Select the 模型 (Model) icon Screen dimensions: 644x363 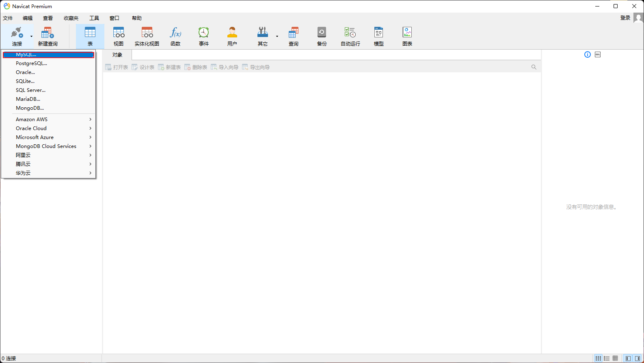click(x=379, y=36)
